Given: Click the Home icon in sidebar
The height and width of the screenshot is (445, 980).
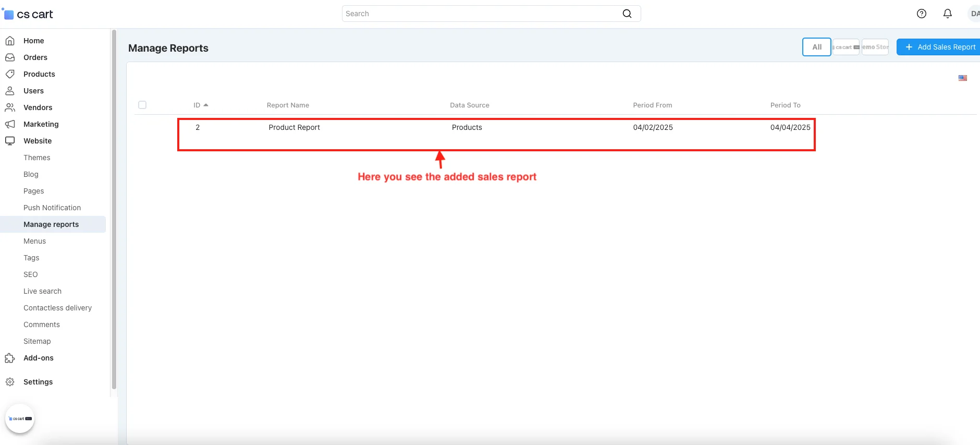Looking at the screenshot, I should [10, 41].
